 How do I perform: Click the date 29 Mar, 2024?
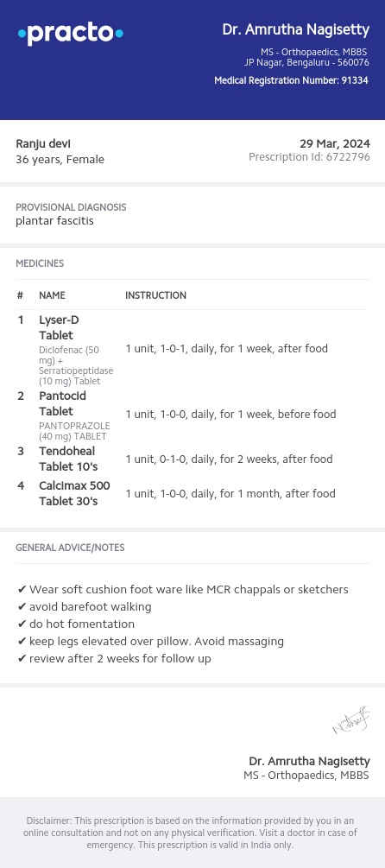coord(335,144)
